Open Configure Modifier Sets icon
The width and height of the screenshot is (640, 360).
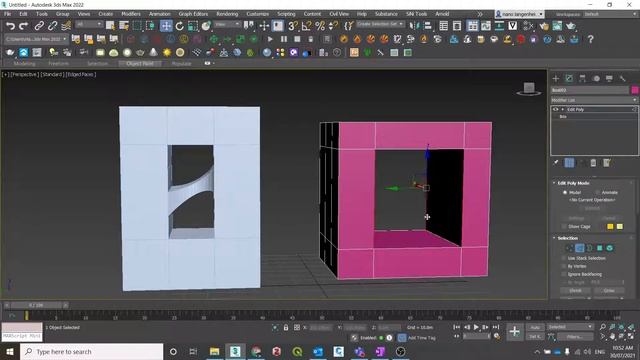pos(607,163)
